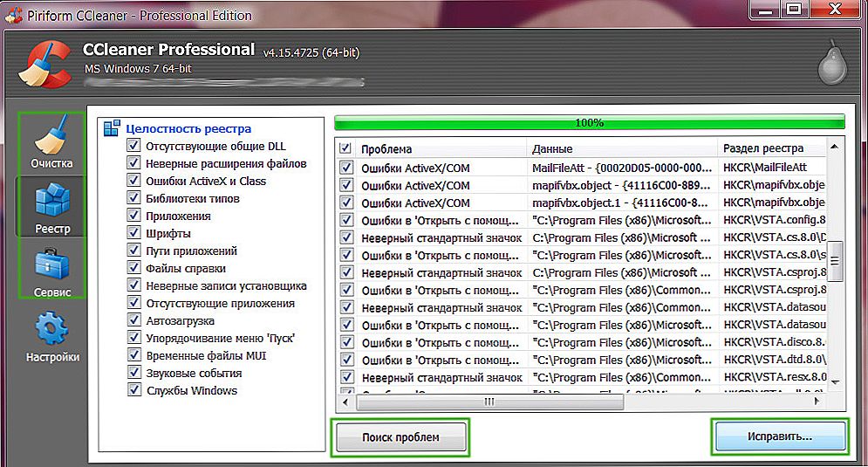The image size is (868, 467).
Task: Toggle the Приложения checkbox
Action: (133, 215)
